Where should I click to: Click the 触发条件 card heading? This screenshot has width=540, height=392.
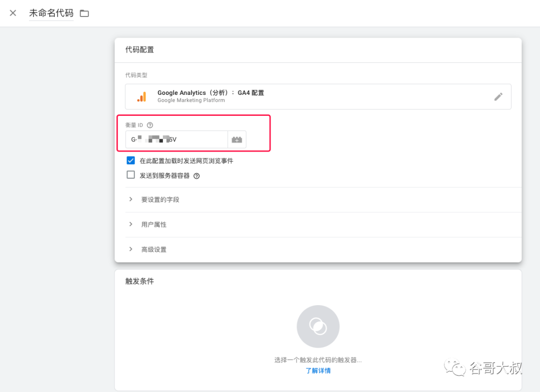tap(139, 281)
